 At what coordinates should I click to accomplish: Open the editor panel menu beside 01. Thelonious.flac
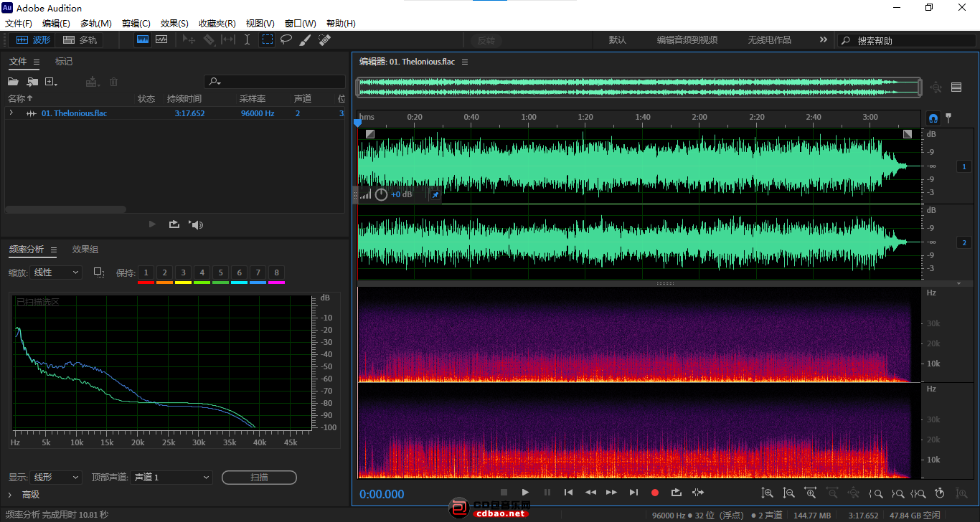point(465,62)
